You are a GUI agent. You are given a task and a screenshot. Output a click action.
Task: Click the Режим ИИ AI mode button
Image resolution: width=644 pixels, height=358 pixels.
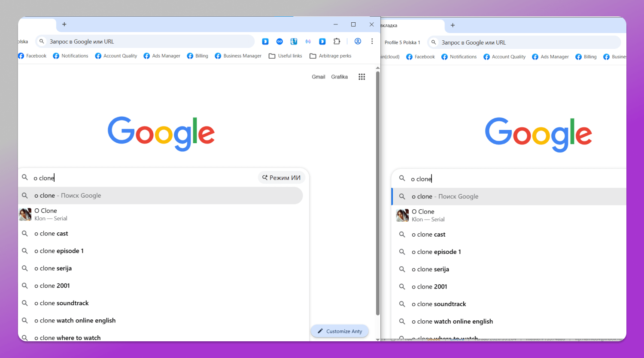[x=282, y=177]
